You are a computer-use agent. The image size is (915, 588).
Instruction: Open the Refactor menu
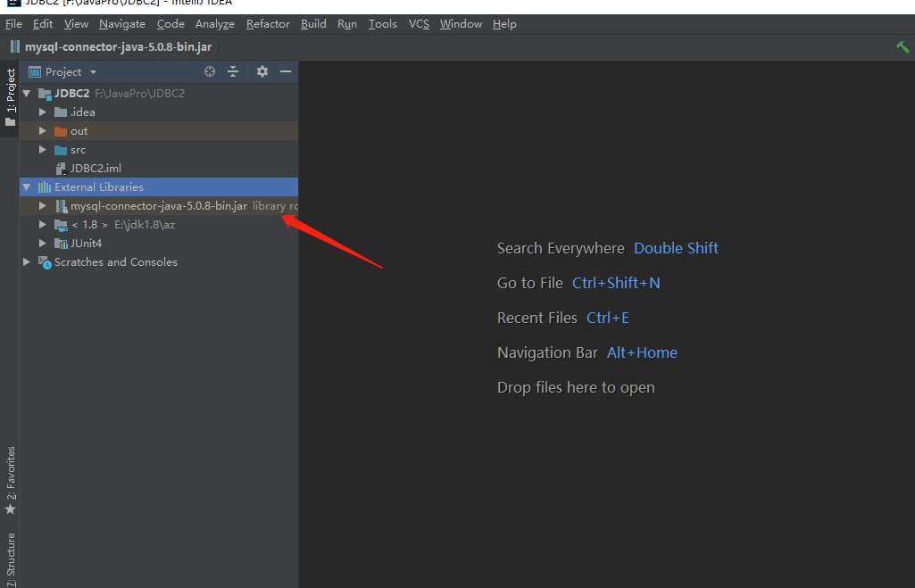point(268,24)
